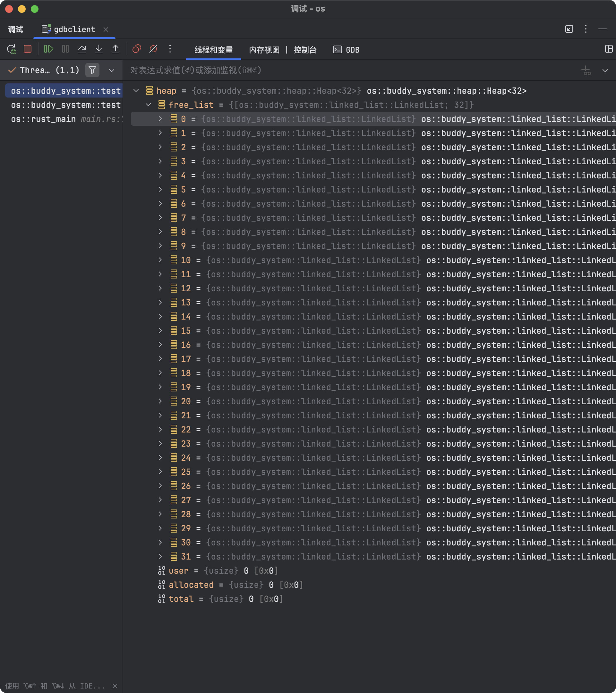Toggle Mute Breakpoints
This screenshot has height=693, width=616.
[x=153, y=49]
